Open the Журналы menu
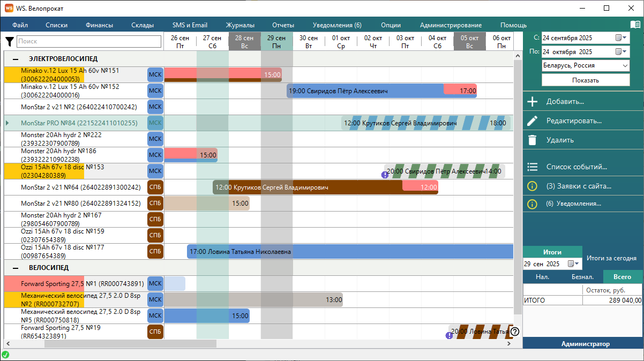The height and width of the screenshot is (361, 644). [x=240, y=25]
